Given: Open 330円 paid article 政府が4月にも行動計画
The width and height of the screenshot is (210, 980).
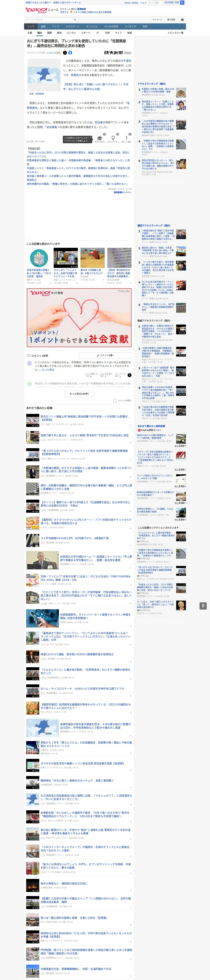Looking at the screenshot, I should (x=155, y=436).
